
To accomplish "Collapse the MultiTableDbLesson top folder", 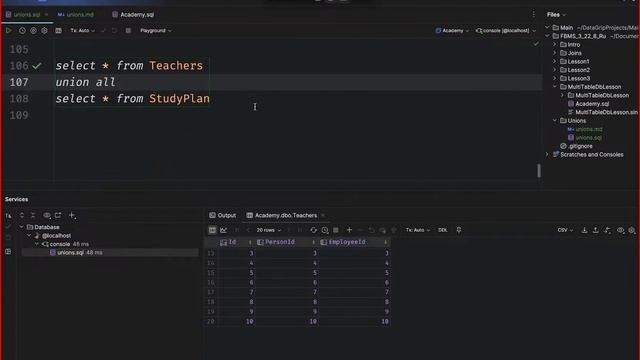I will coord(555,87).
